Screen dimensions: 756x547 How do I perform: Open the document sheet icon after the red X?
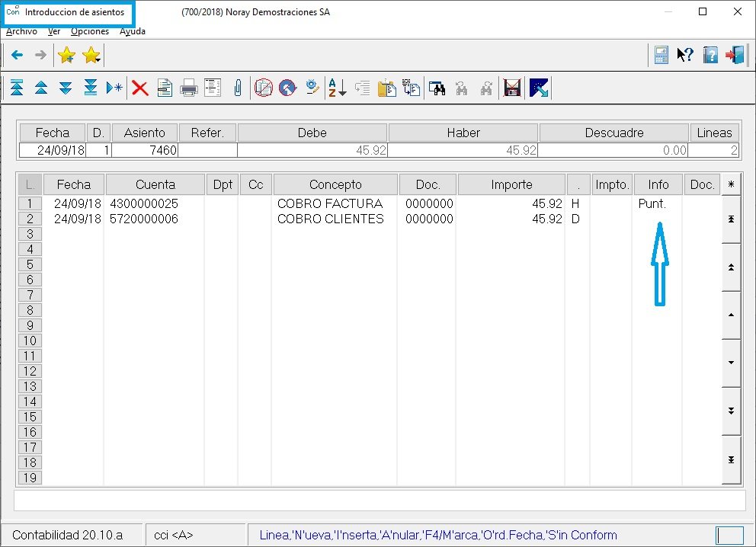point(165,88)
